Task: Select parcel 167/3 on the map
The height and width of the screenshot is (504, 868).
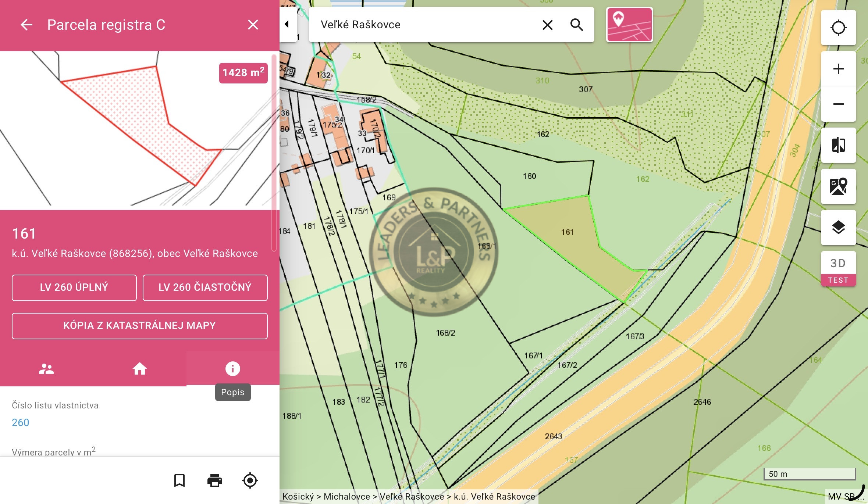Action: pos(635,337)
